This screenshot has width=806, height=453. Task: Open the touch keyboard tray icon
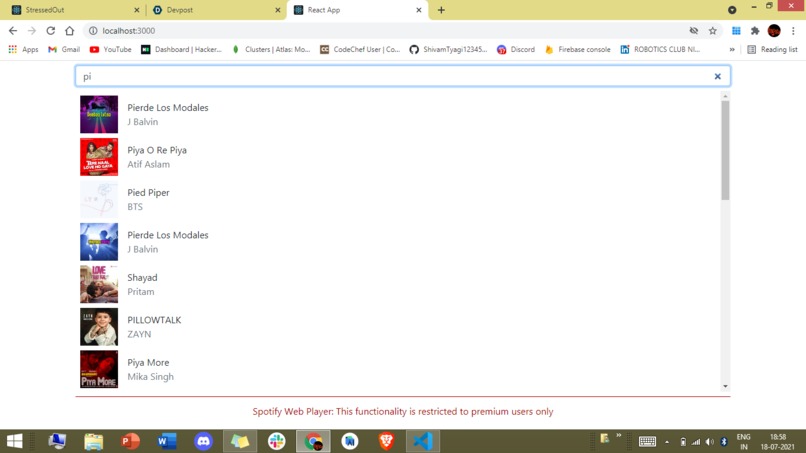tap(647, 441)
